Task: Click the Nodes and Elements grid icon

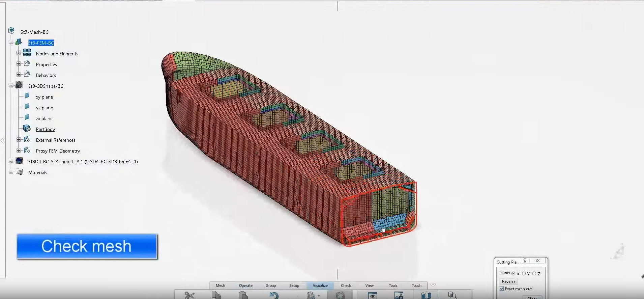Action: click(27, 53)
